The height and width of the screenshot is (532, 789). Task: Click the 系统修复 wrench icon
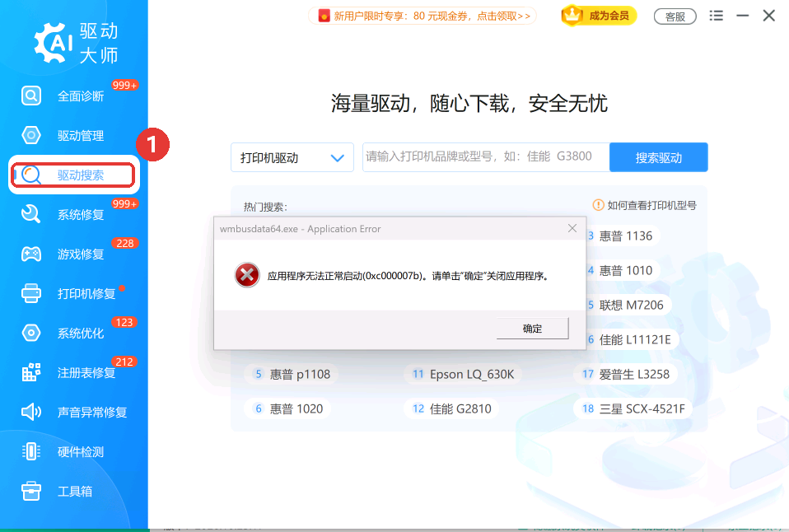(x=31, y=214)
